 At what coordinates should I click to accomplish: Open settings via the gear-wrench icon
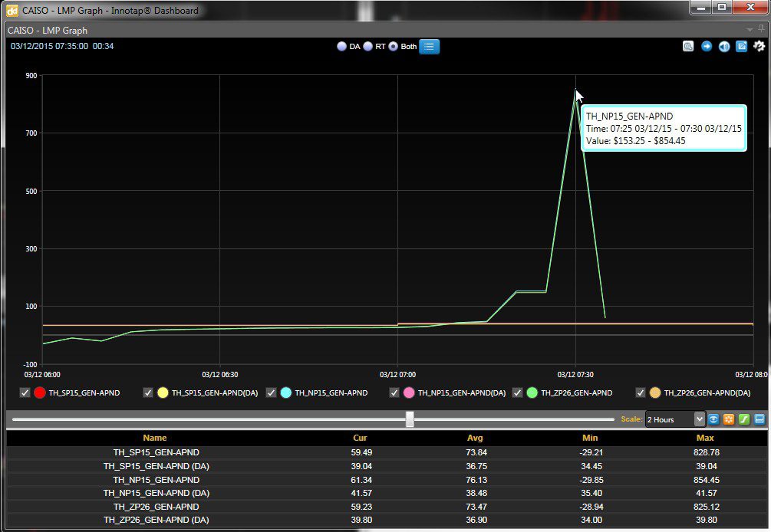click(759, 46)
